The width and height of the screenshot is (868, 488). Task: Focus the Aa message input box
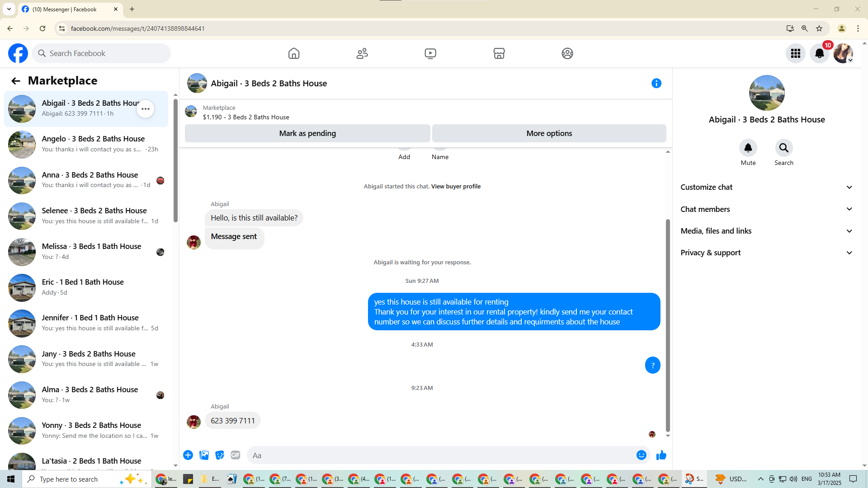443,455
